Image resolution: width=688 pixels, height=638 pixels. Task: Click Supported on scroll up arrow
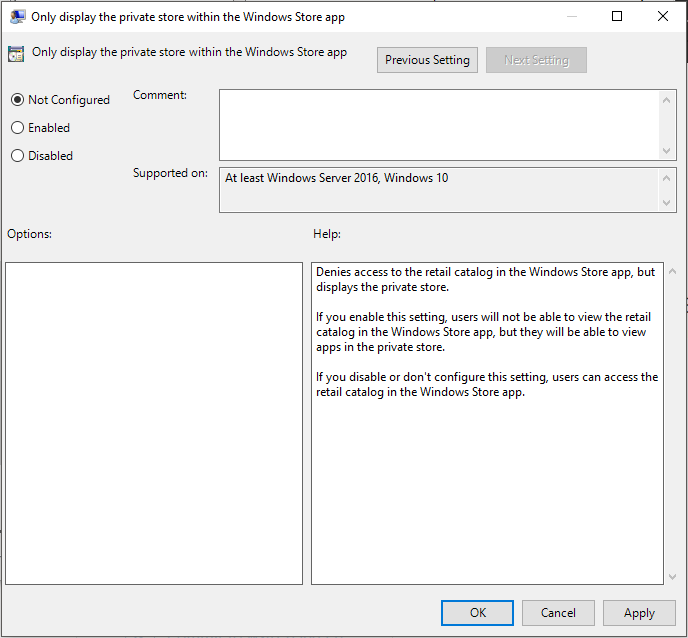click(x=666, y=178)
